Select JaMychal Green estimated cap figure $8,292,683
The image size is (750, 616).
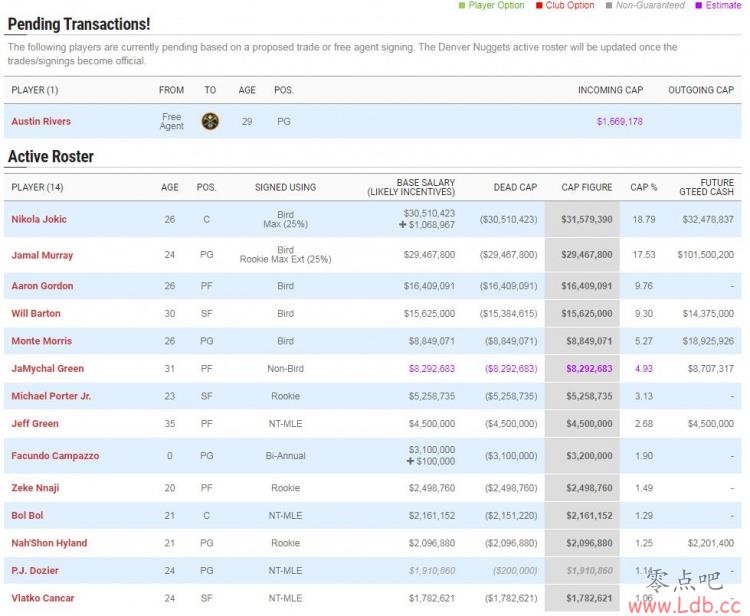(x=589, y=369)
